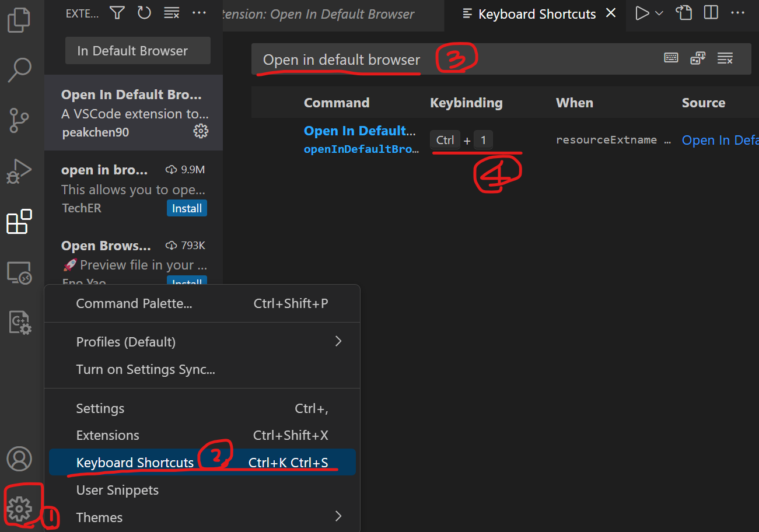
Task: Choose Extensions menu entry
Action: point(202,435)
